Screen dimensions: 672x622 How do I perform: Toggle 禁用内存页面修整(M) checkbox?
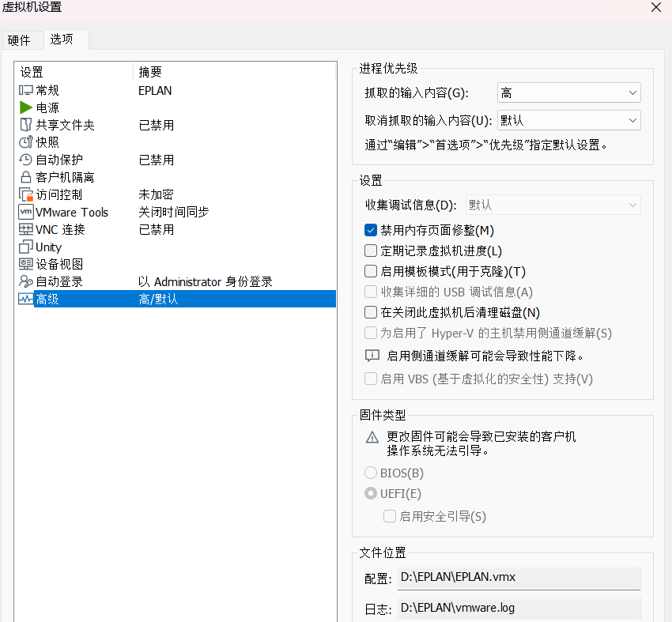pos(370,230)
